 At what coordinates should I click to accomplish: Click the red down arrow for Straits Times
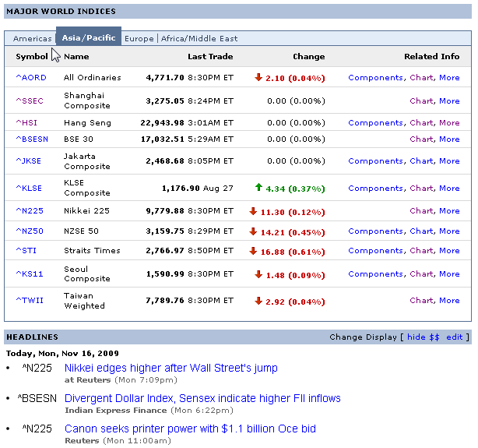pos(253,251)
